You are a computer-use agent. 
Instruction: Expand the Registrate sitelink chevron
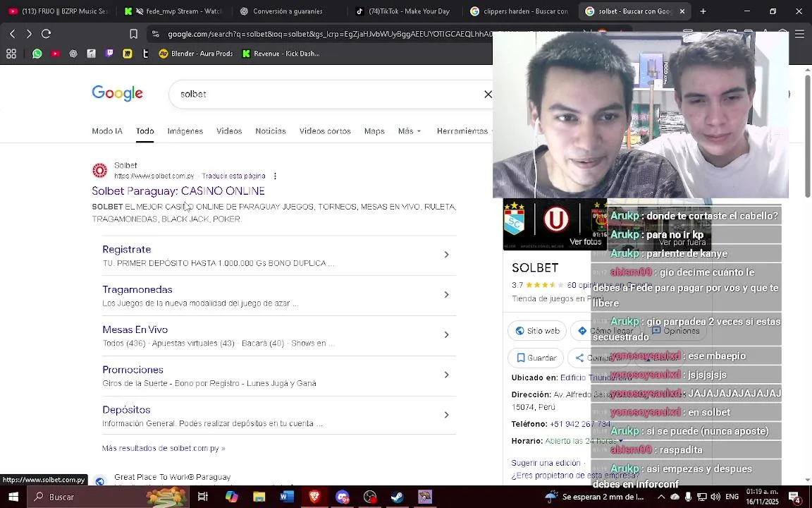coord(446,255)
